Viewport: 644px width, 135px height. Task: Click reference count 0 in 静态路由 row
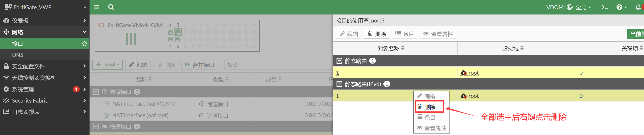coord(581,73)
